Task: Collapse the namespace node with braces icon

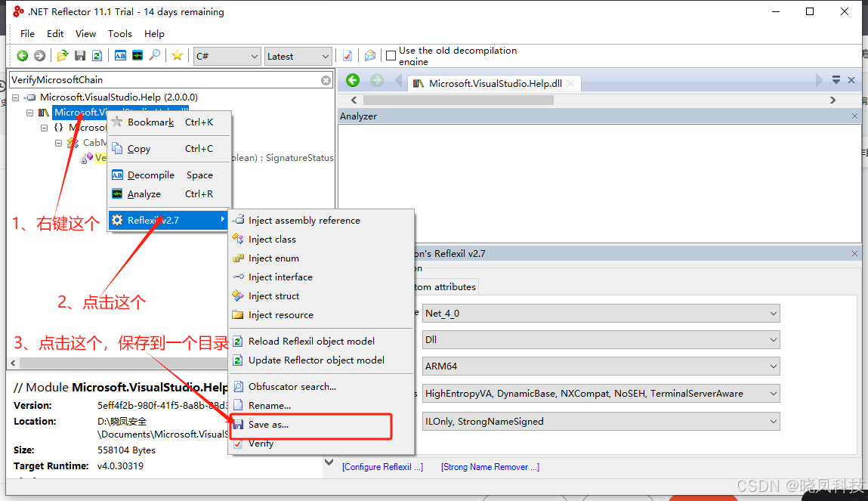Action: (x=45, y=128)
